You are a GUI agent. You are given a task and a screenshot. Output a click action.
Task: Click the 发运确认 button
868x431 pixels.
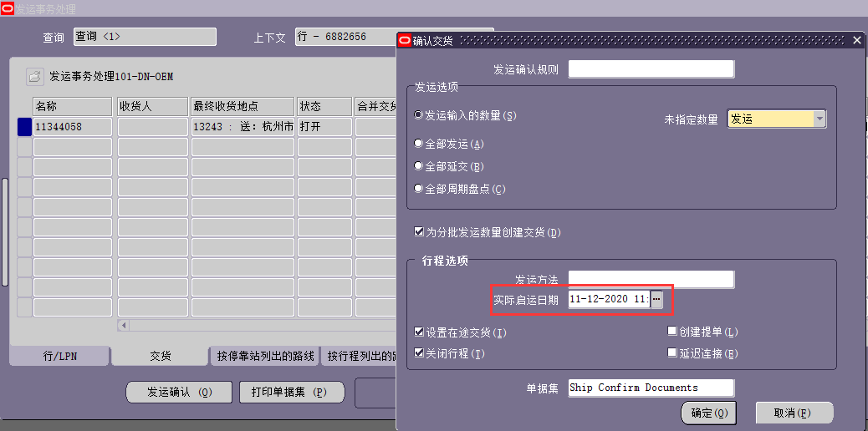point(179,393)
